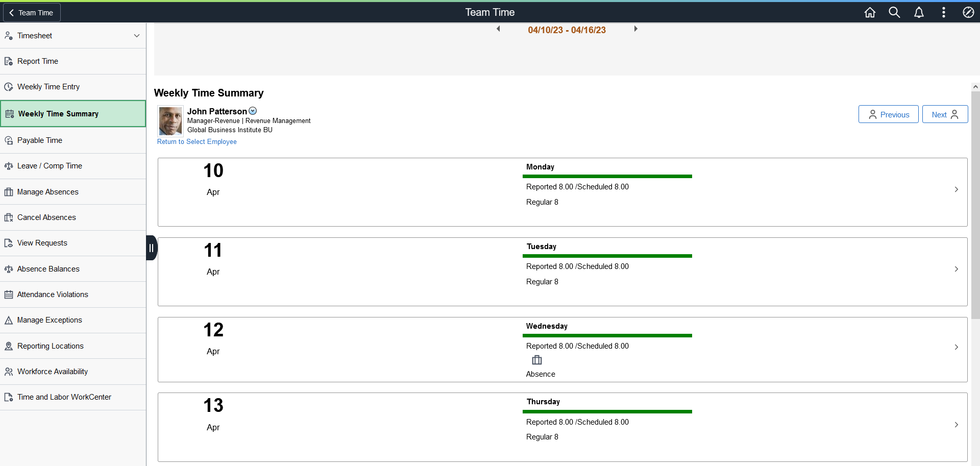The height and width of the screenshot is (466, 980).
Task: Open the Search magnifier icon
Action: 894,12
